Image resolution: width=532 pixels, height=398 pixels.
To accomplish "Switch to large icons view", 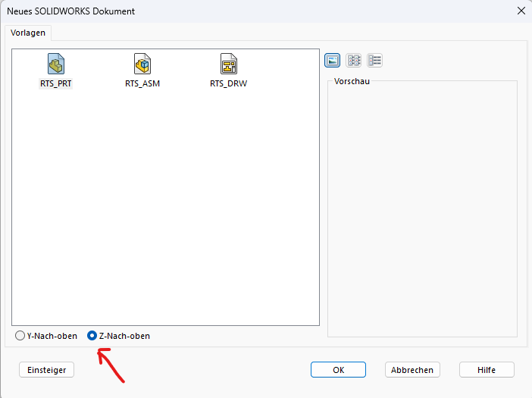I will (x=332, y=61).
